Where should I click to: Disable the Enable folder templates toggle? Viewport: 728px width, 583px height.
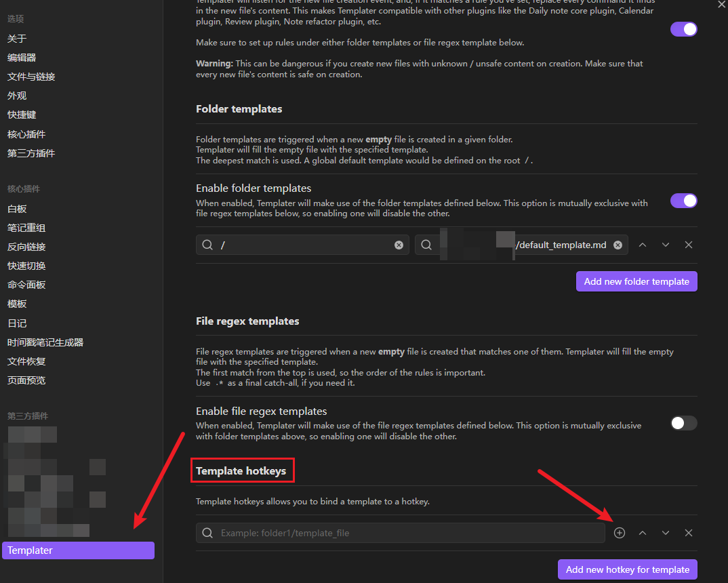tap(683, 201)
